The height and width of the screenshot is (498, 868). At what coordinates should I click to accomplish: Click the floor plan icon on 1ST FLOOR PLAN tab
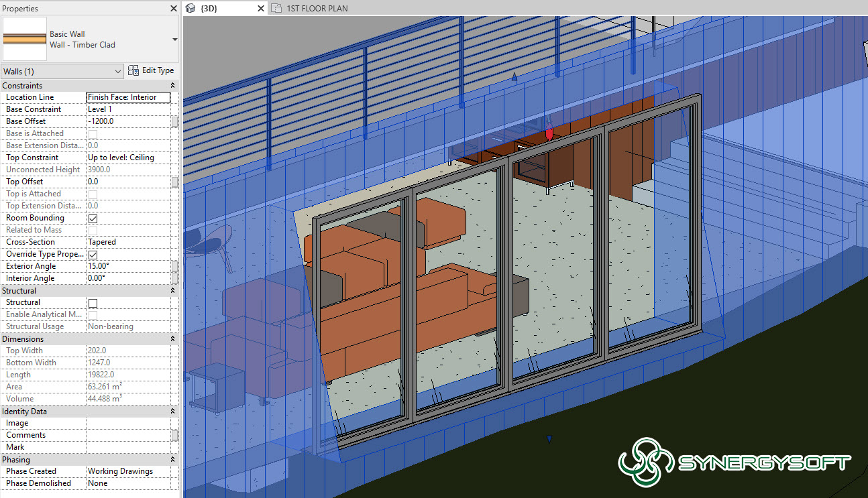click(275, 8)
